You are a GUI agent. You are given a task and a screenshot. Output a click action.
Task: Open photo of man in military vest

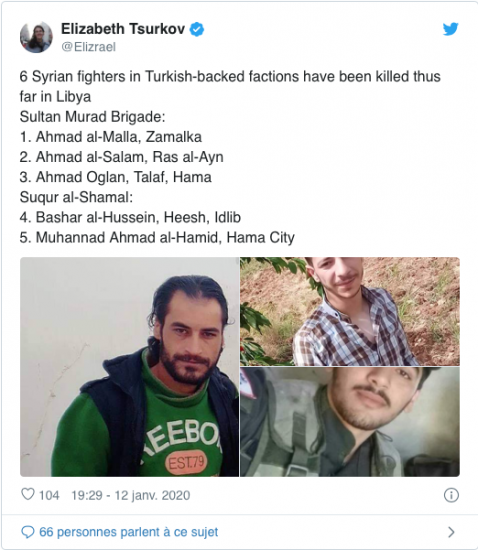tap(350, 422)
